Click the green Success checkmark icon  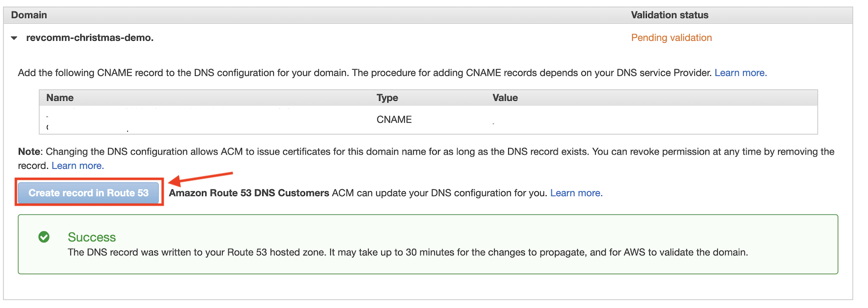click(44, 237)
